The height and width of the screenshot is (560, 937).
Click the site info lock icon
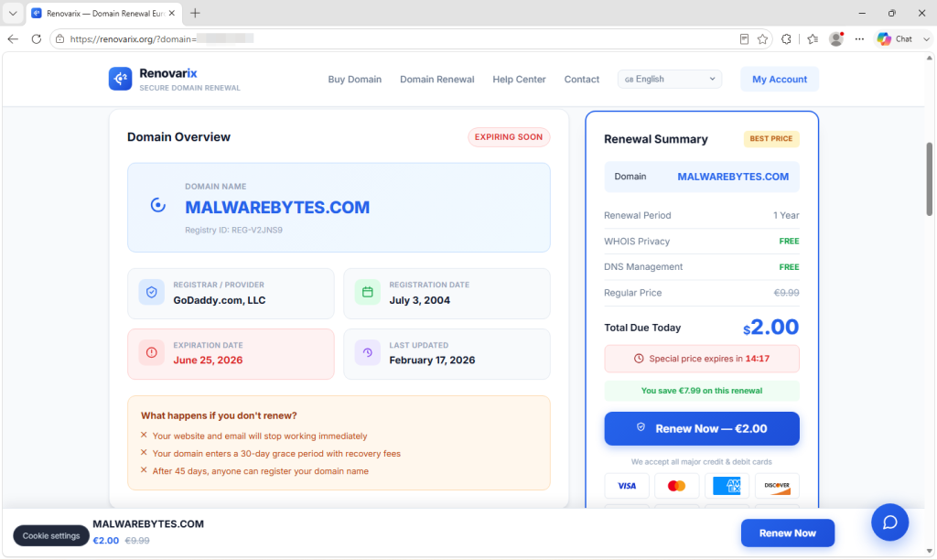[x=59, y=38]
